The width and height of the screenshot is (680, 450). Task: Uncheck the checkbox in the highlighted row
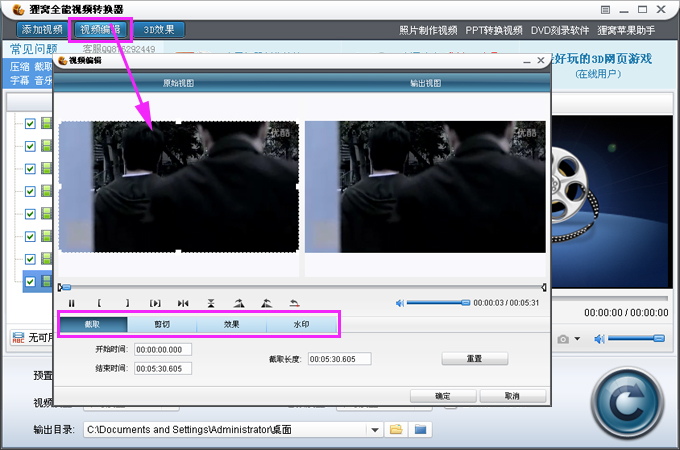pos(30,281)
